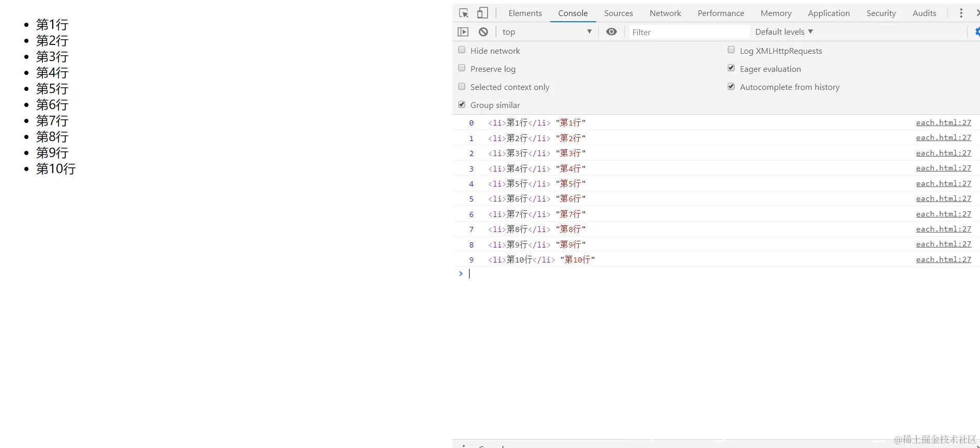Open each.html:27 link for log 6

pos(943,214)
